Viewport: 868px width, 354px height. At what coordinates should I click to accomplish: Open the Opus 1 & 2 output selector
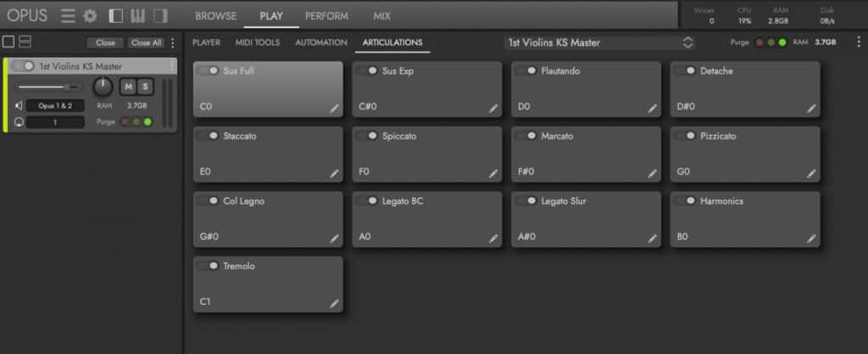click(54, 106)
